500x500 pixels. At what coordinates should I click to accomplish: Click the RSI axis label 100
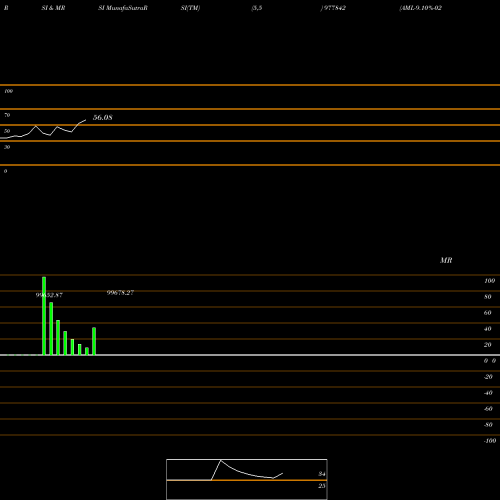(x=9, y=91)
